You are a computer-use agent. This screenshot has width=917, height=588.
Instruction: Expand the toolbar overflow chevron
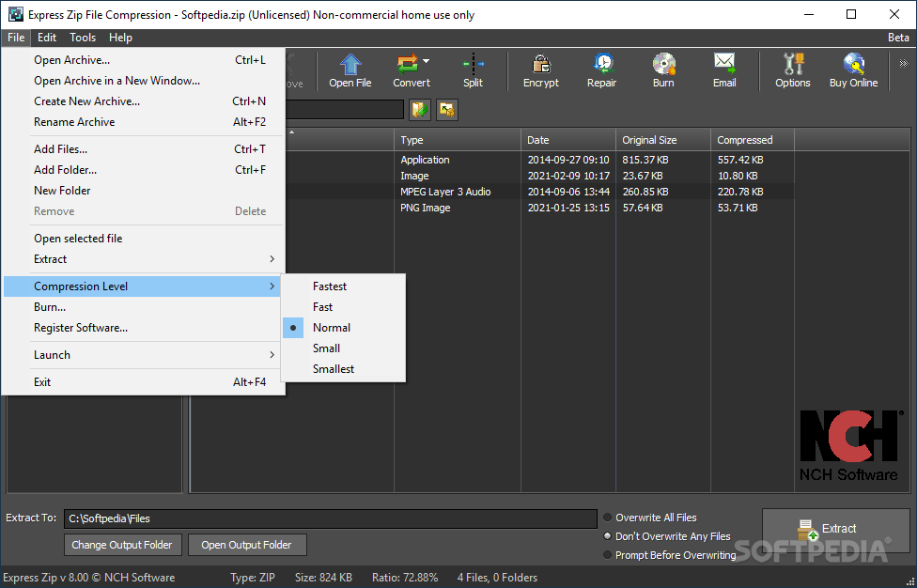[904, 63]
